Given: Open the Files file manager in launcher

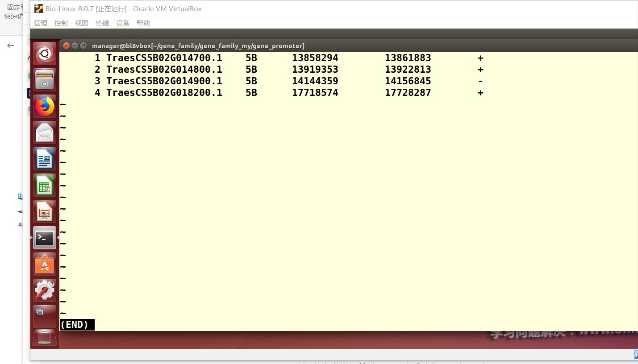Looking at the screenshot, I should pos(45,80).
